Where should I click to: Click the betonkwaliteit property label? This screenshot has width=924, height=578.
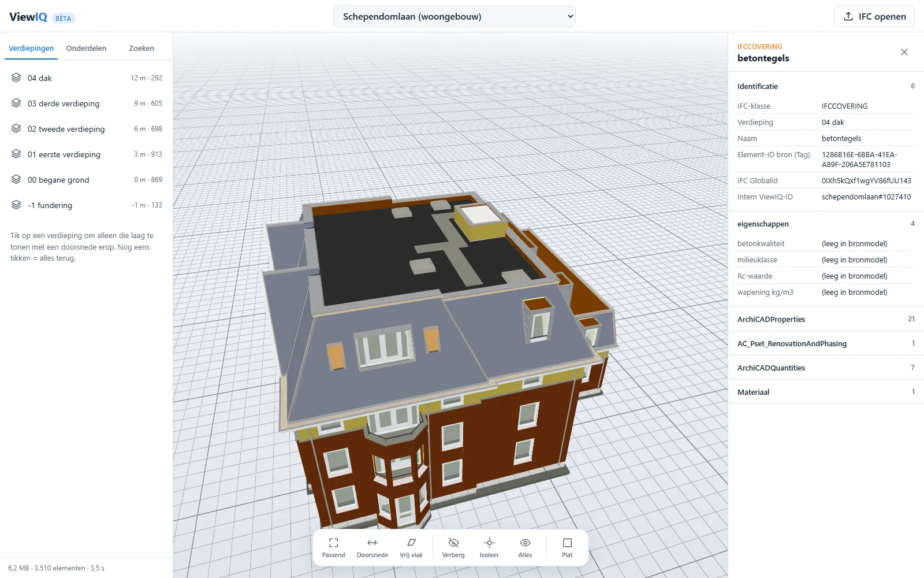(x=761, y=244)
